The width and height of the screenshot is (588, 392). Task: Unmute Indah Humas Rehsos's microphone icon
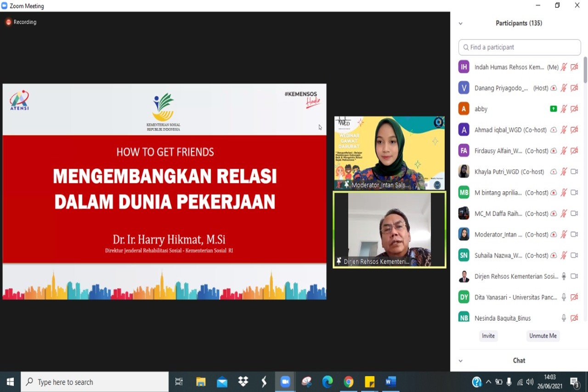click(x=564, y=67)
